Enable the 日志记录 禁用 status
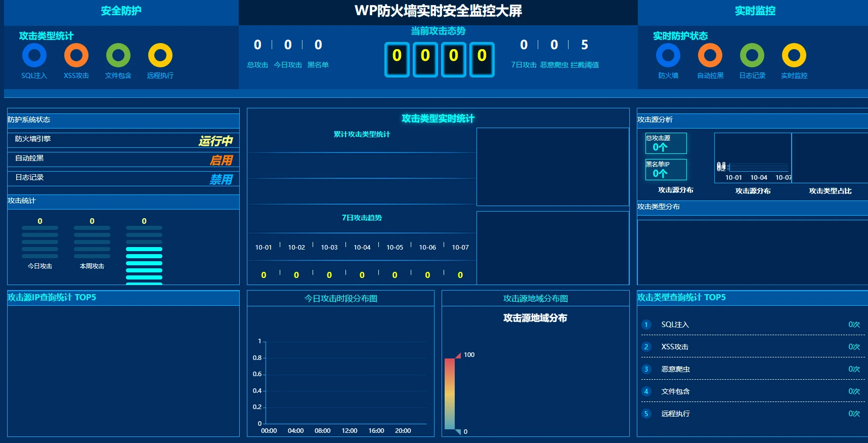This screenshot has width=868, height=443. click(x=221, y=179)
